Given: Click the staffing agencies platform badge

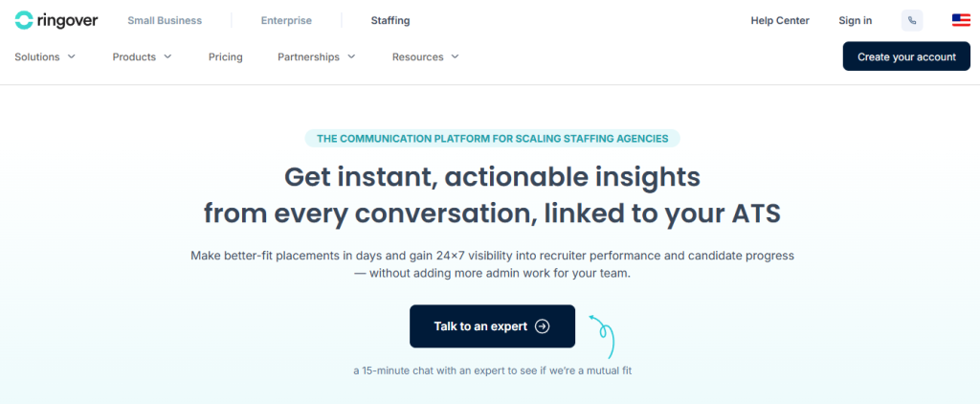Looking at the screenshot, I should click(x=492, y=138).
